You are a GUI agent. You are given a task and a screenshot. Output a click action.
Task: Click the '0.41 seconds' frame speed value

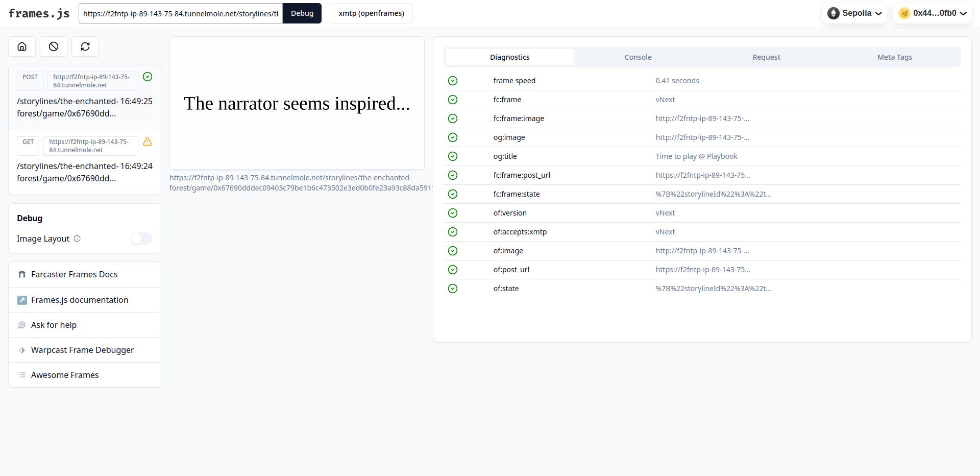click(x=677, y=81)
